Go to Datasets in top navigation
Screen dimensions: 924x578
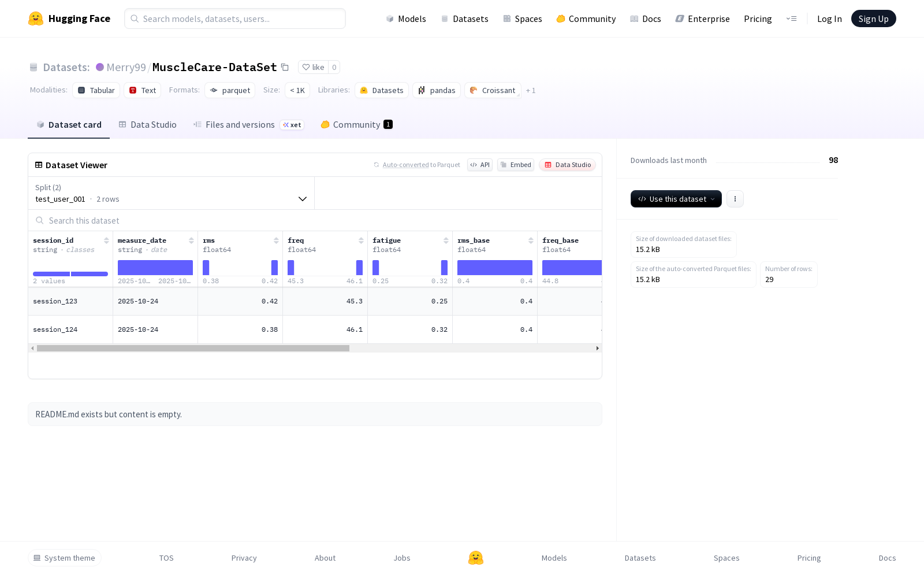(464, 18)
